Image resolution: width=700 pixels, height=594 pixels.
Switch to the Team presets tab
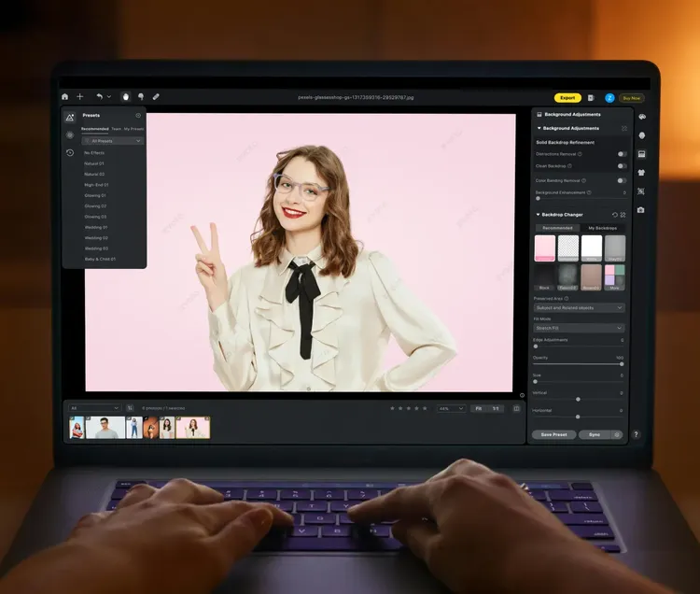click(117, 129)
